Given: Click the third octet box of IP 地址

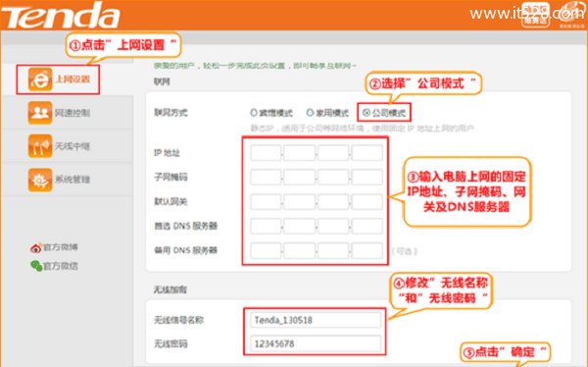Looking at the screenshot, I should (x=333, y=153).
